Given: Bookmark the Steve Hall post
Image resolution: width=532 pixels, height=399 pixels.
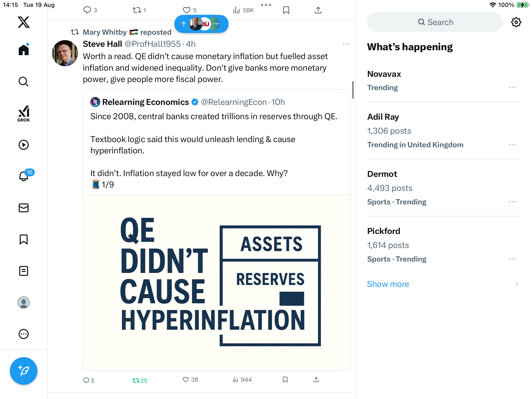Looking at the screenshot, I should 285,380.
